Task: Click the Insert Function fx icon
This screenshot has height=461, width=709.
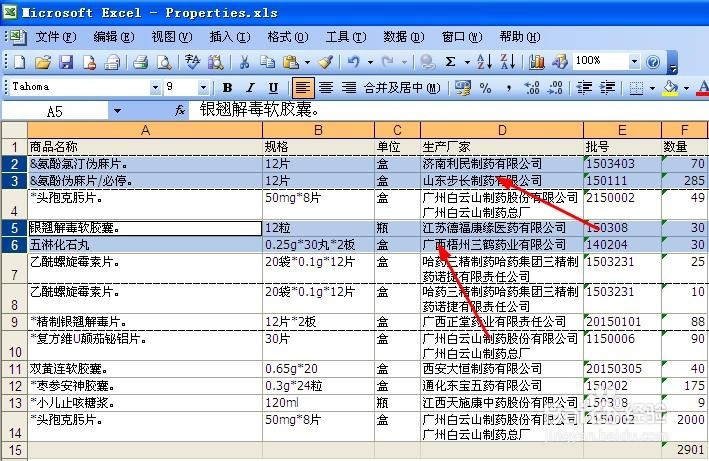Action: click(180, 110)
